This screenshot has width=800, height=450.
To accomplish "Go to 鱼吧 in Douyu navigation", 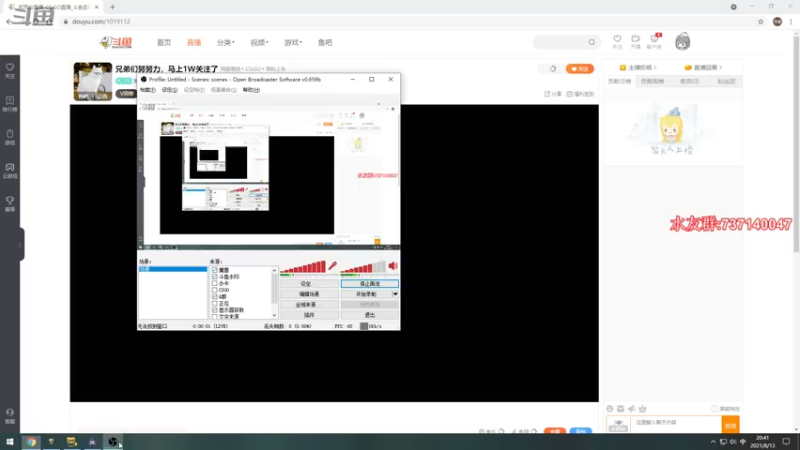I will tap(325, 43).
